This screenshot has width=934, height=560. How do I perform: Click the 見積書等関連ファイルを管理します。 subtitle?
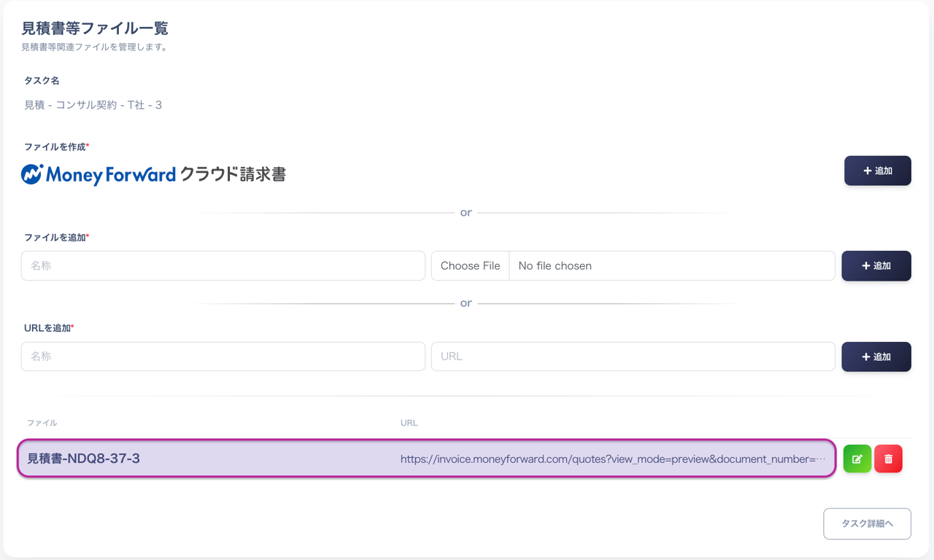95,47
